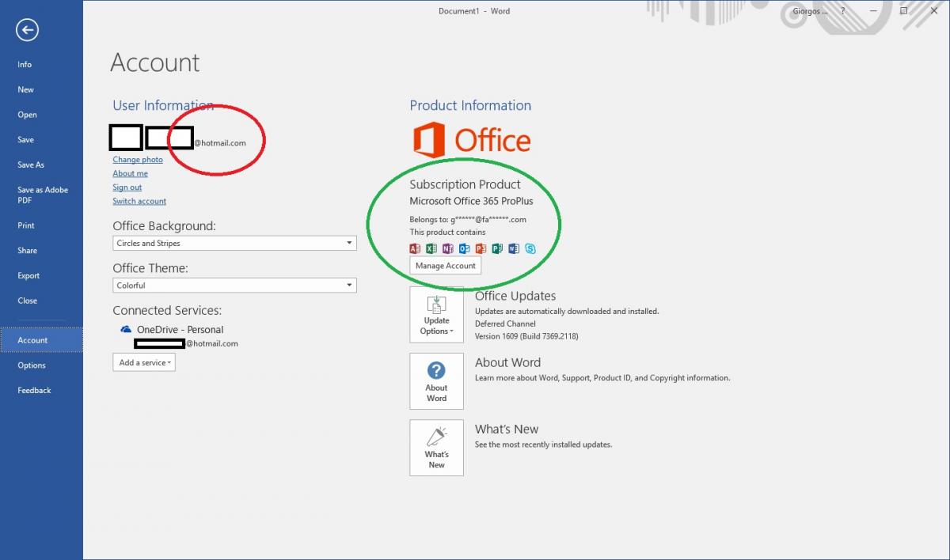Go back using the circled arrow
Screen dimensions: 950x560
pos(27,30)
